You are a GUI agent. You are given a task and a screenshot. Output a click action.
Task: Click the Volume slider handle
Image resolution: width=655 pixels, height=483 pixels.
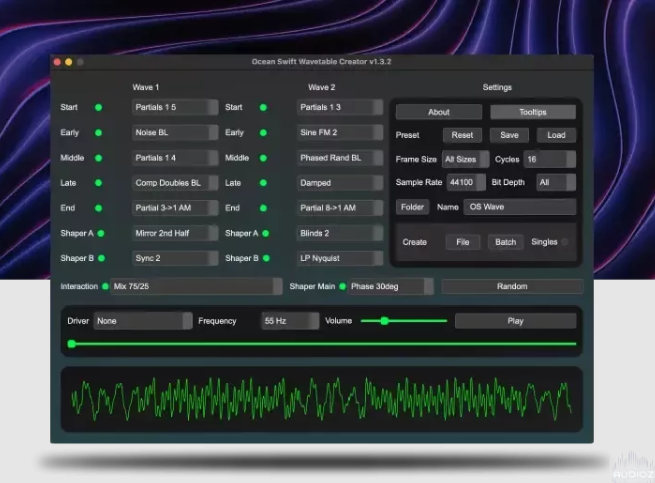[384, 321]
